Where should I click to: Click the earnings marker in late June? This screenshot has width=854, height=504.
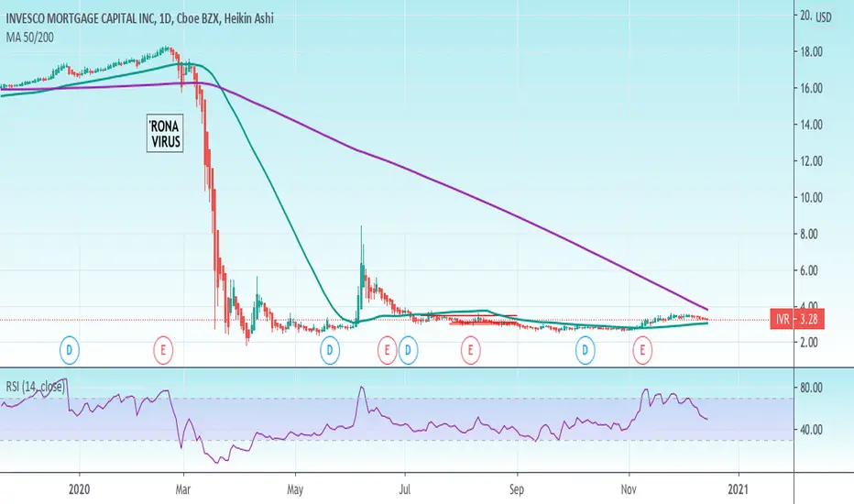388,351
